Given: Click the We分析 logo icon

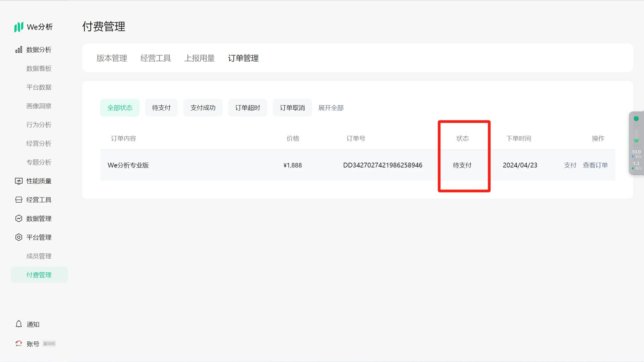Looking at the screenshot, I should click(x=18, y=27).
